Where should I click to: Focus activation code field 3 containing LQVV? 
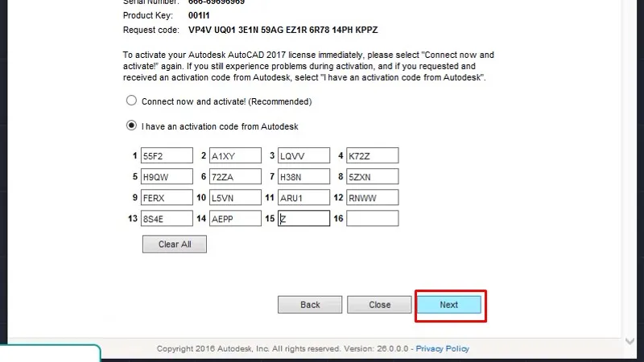(303, 156)
